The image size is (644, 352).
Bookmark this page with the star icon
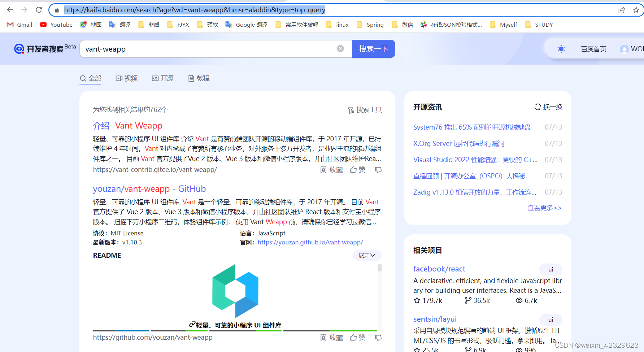click(636, 10)
